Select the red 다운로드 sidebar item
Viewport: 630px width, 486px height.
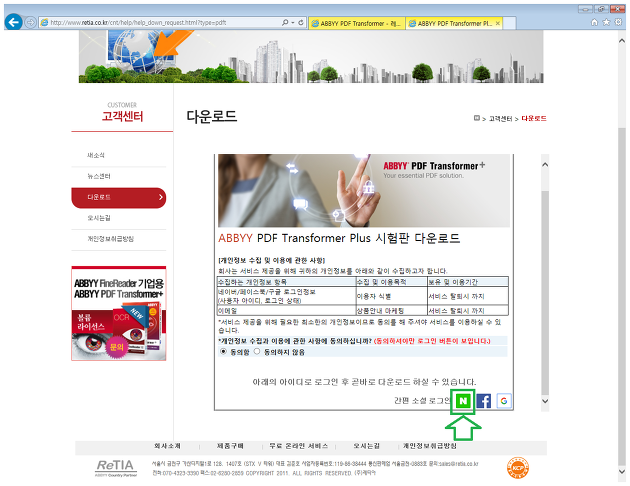point(119,198)
